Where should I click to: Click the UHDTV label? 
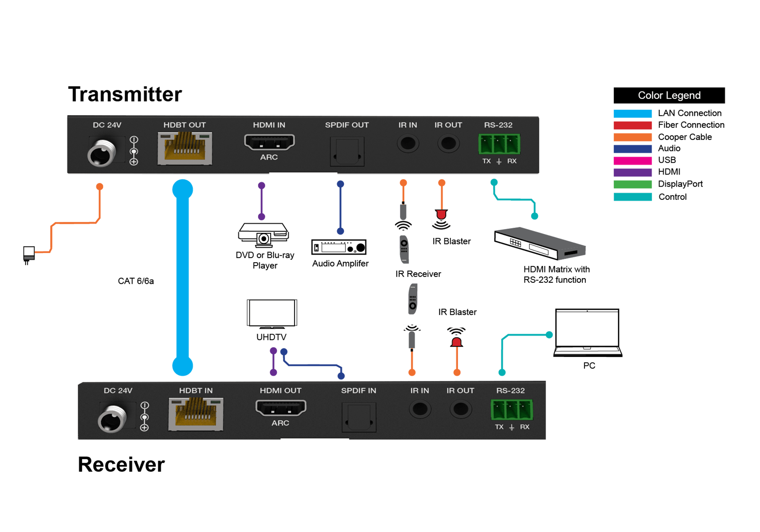click(271, 337)
